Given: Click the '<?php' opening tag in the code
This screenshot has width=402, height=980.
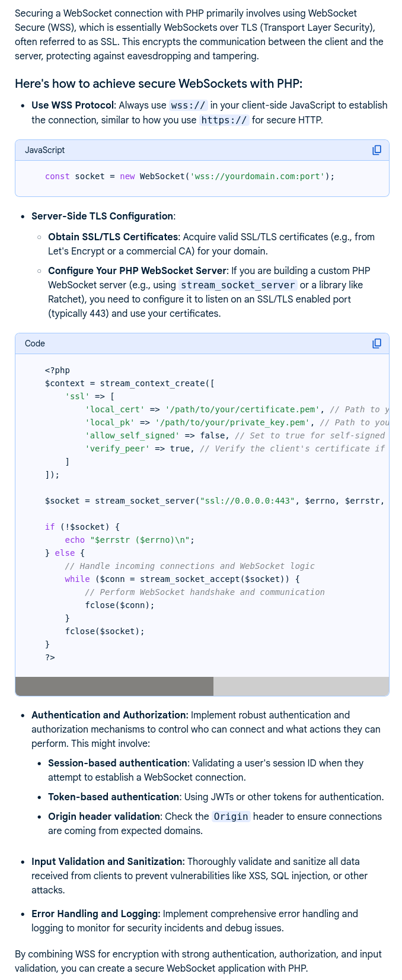Looking at the screenshot, I should 57,370.
